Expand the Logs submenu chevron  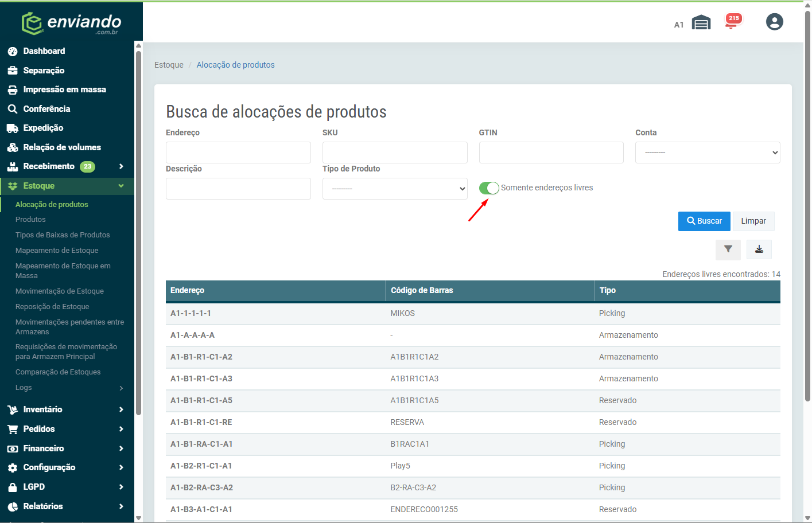click(x=121, y=388)
